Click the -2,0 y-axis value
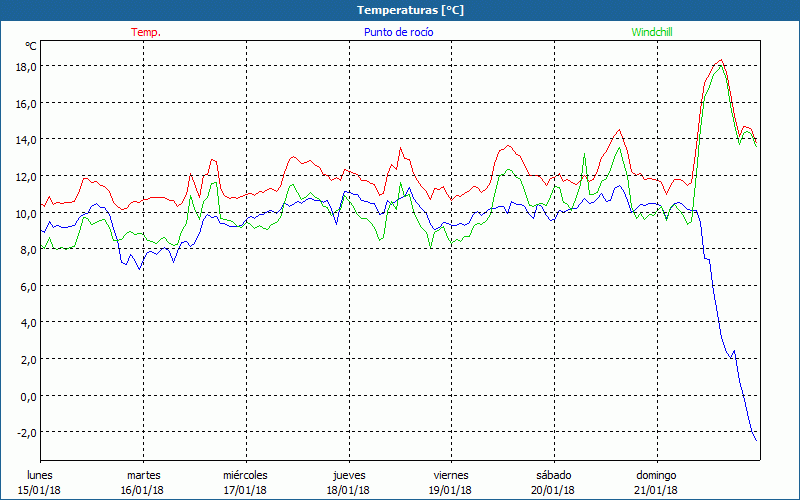Image resolution: width=800 pixels, height=500 pixels. tap(25, 432)
